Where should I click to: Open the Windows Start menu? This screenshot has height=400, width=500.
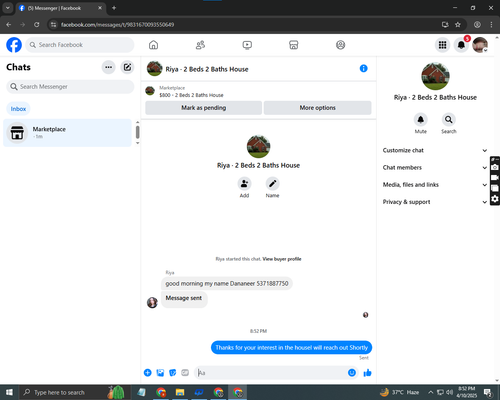(9, 392)
